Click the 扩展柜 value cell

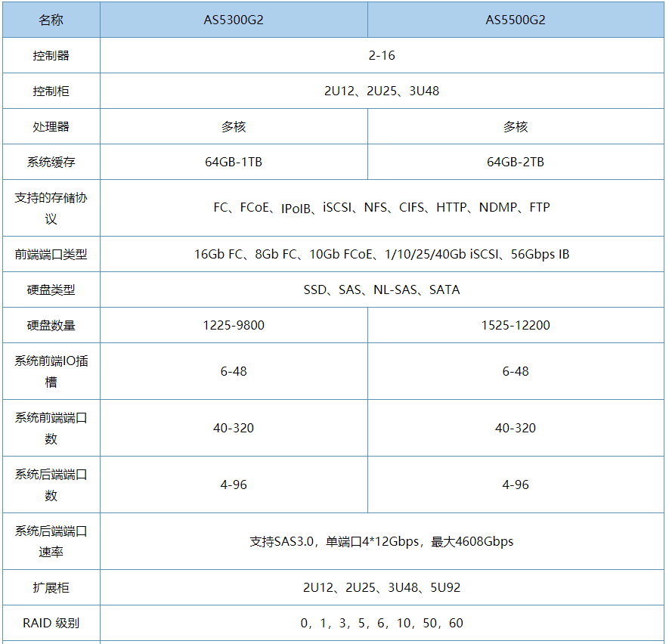[x=382, y=587]
